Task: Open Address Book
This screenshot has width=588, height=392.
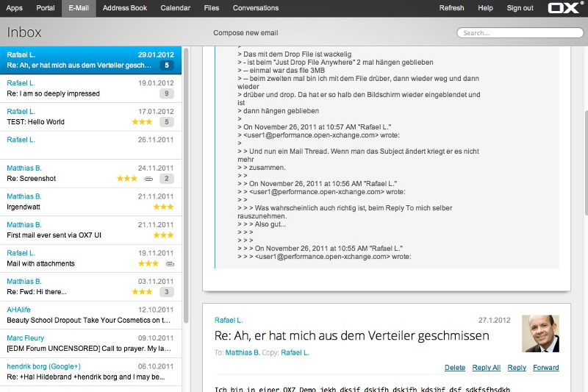Action: [x=125, y=8]
